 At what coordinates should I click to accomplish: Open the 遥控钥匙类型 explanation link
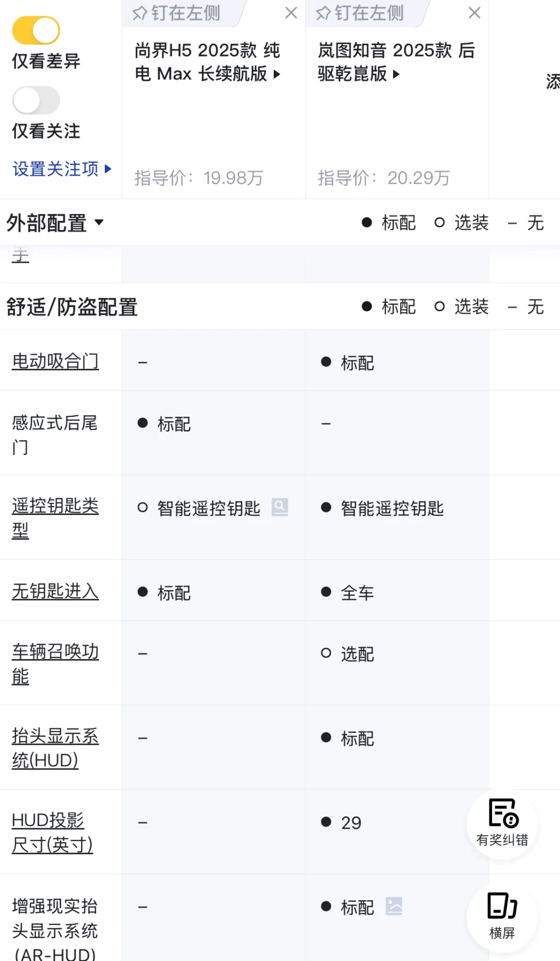(x=55, y=518)
